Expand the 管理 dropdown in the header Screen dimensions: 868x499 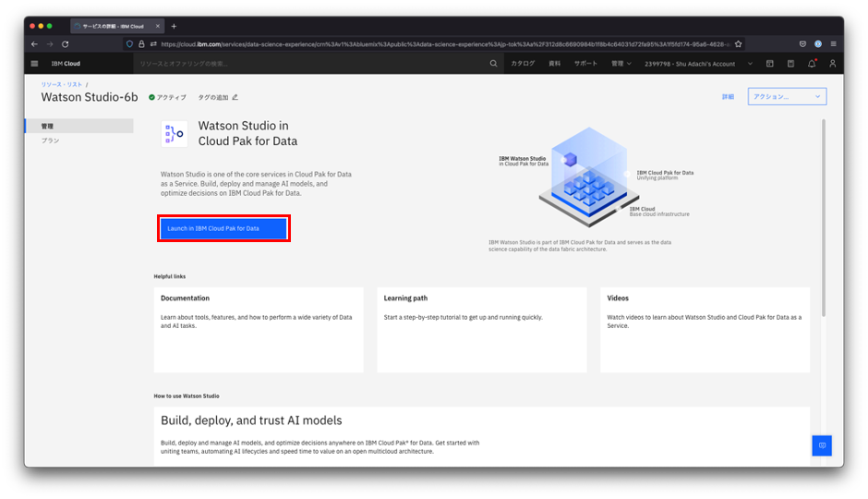point(621,64)
